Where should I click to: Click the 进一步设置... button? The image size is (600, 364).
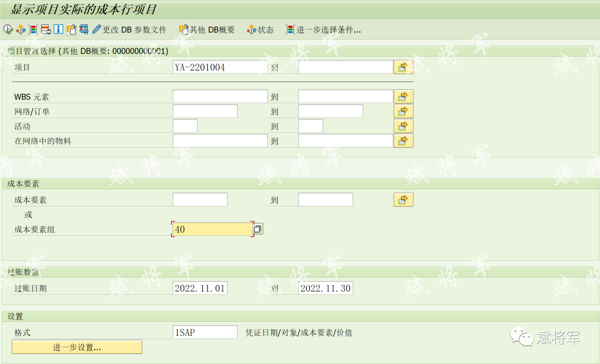tap(77, 347)
